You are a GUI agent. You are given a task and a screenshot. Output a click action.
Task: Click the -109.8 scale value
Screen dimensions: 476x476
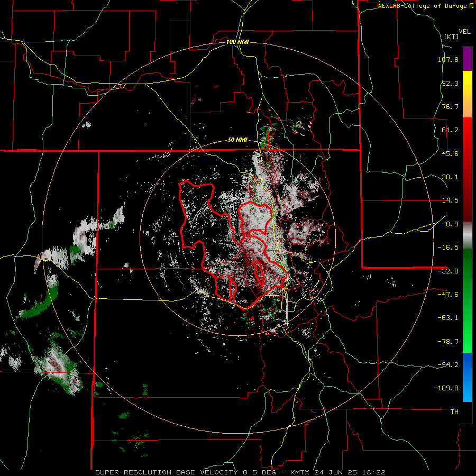tap(446, 388)
